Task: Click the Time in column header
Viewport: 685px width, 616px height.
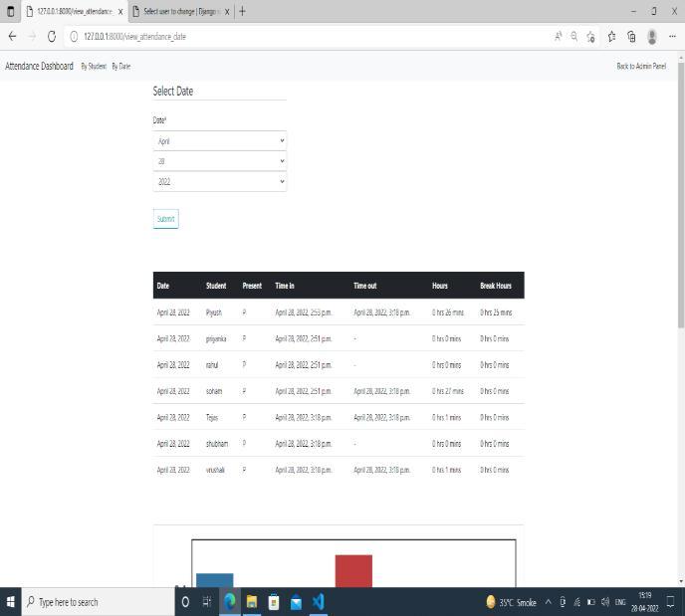Action: pyautogui.click(x=285, y=286)
